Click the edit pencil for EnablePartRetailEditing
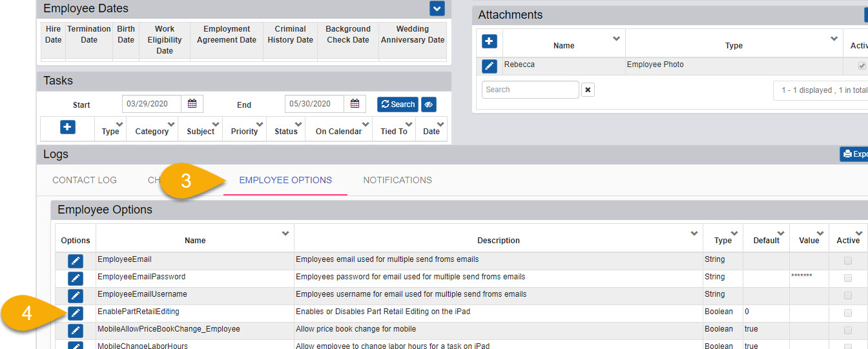The image size is (868, 349). 76,313
